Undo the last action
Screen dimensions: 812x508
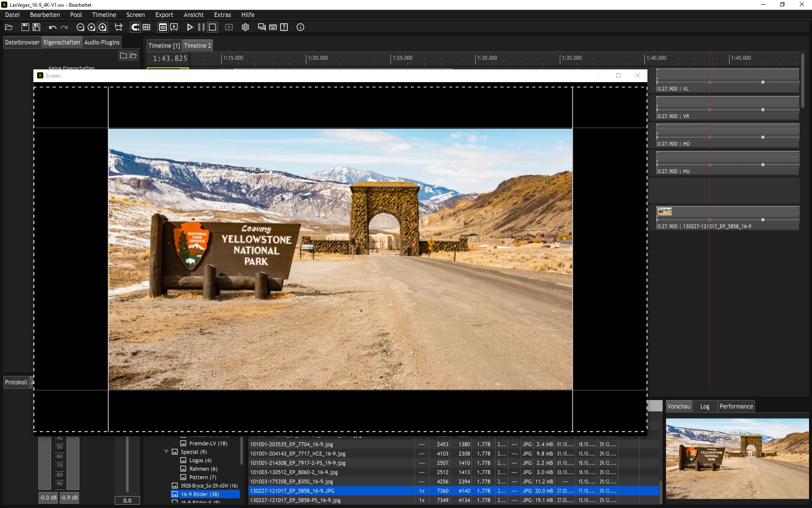(x=52, y=27)
